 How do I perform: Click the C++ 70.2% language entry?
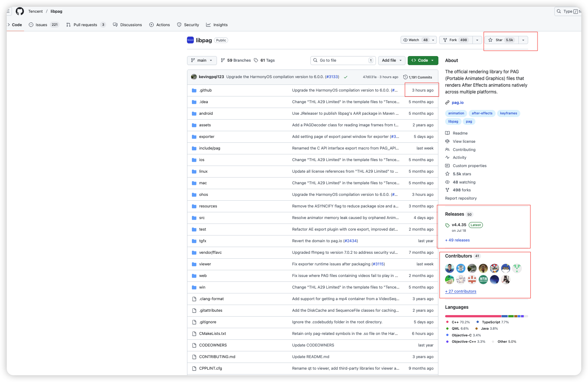pos(458,322)
